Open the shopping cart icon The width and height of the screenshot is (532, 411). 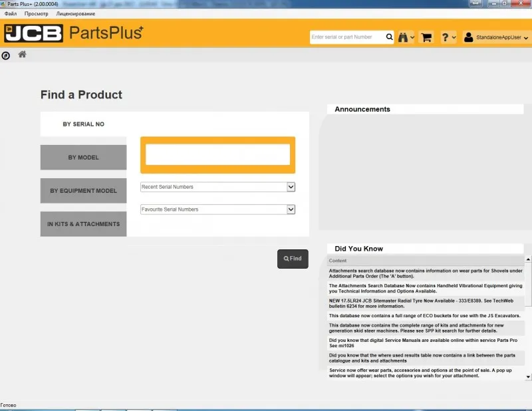pos(426,37)
